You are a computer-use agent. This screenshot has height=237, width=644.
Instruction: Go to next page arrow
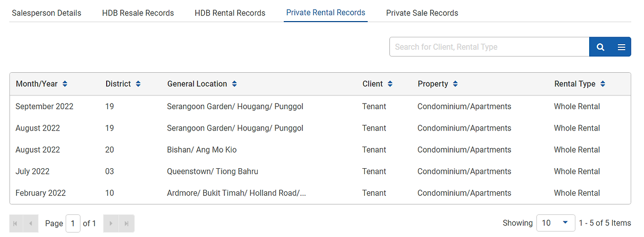pyautogui.click(x=111, y=223)
